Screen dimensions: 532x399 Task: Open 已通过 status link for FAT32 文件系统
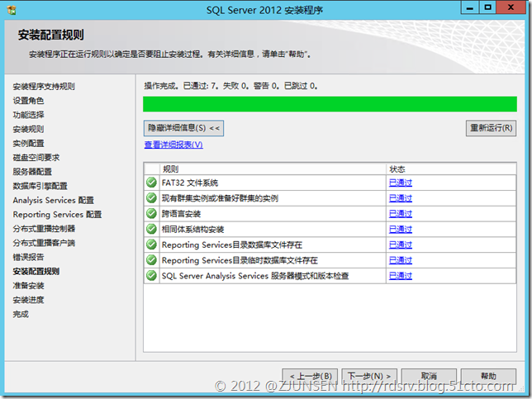point(401,183)
